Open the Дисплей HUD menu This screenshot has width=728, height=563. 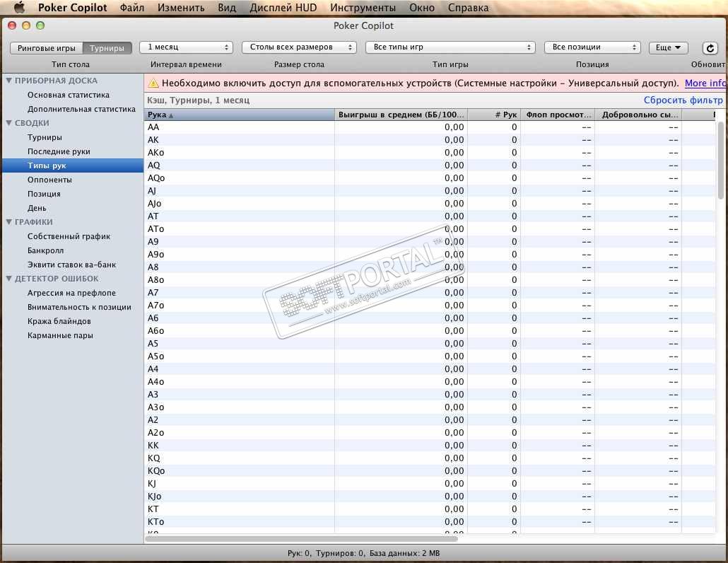click(x=283, y=8)
